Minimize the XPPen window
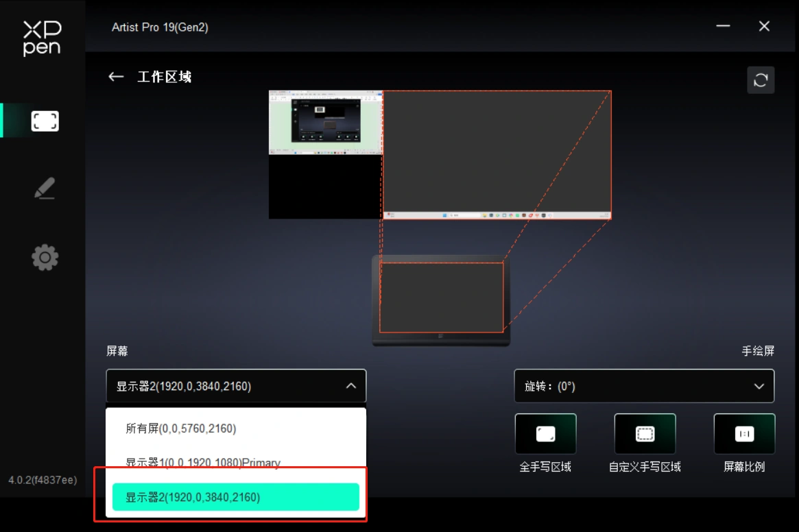The height and width of the screenshot is (532, 799). pos(723,26)
